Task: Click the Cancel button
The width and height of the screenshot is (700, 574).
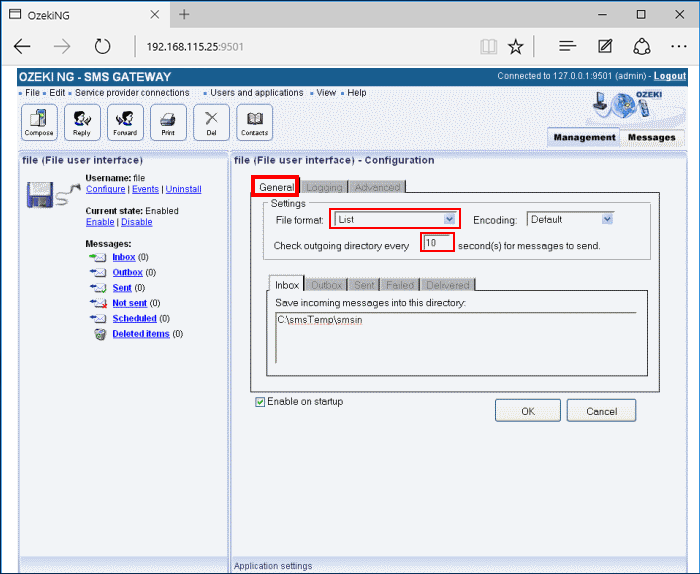Action: coord(601,411)
